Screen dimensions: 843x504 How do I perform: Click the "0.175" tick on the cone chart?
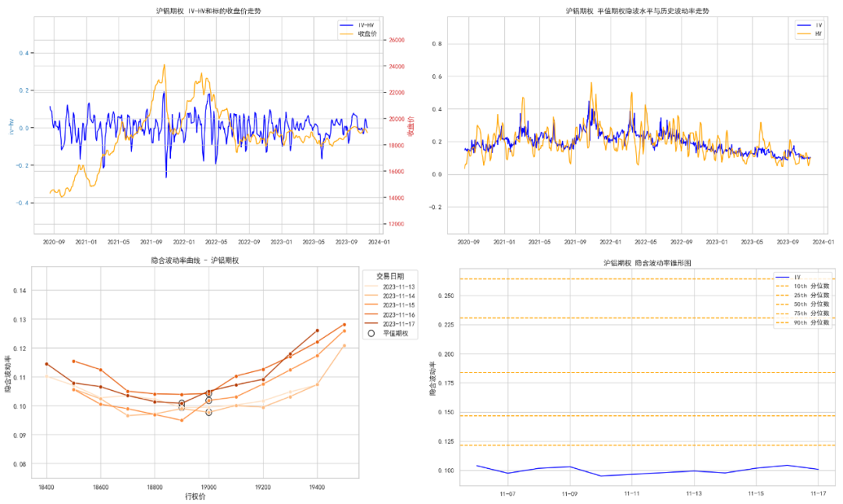coord(446,383)
